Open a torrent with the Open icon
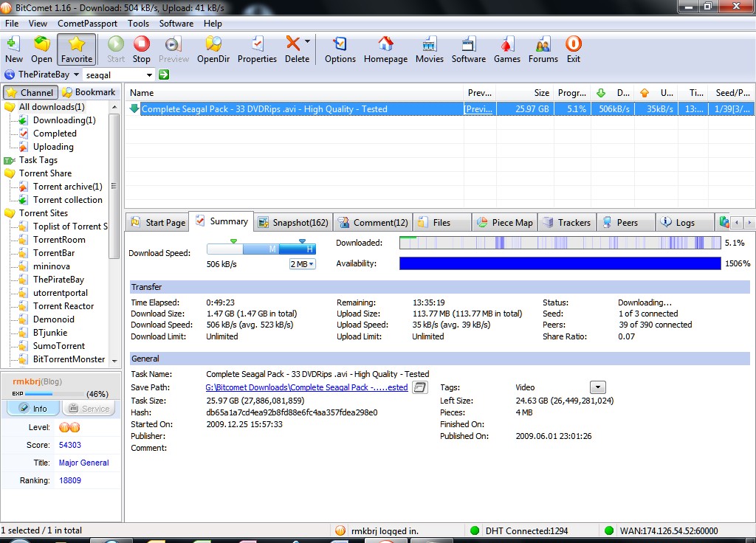Viewport: 756px width, 543px height. coord(41,49)
